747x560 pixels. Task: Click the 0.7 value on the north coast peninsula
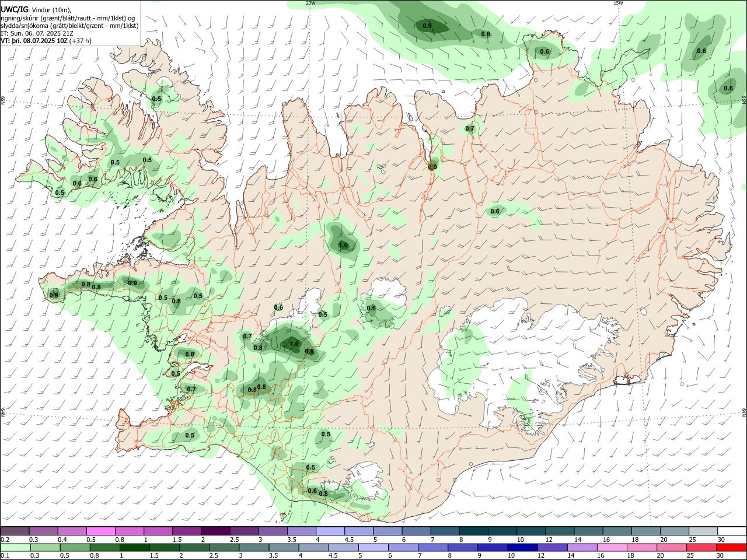(470, 129)
